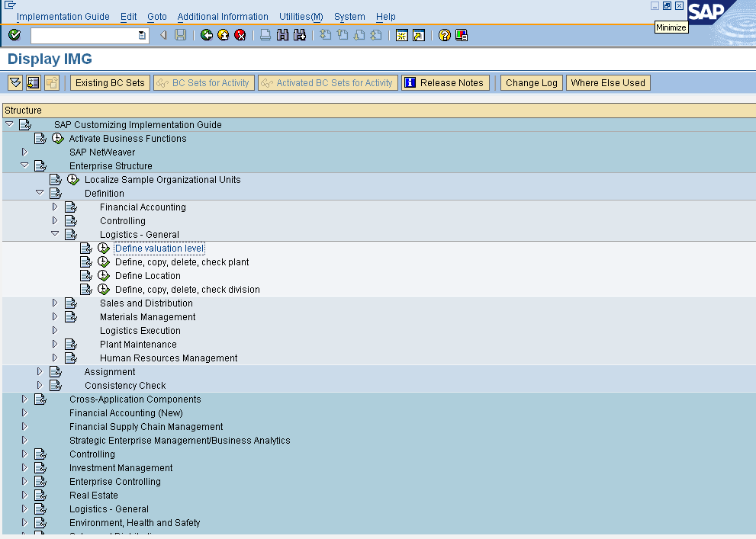Screen dimensions: 756x539
Task: Open the Edit menu
Action: click(129, 16)
